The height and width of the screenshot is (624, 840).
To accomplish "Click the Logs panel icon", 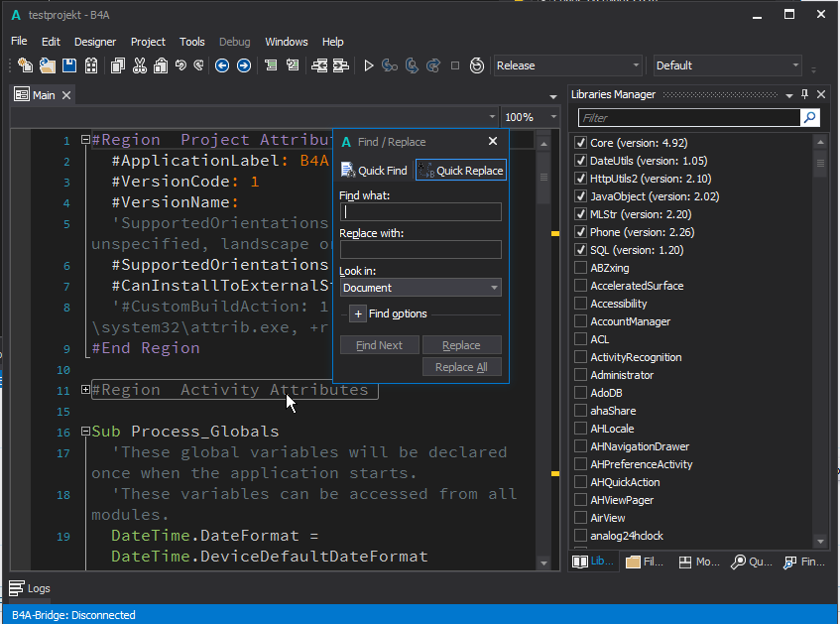I will 17,588.
